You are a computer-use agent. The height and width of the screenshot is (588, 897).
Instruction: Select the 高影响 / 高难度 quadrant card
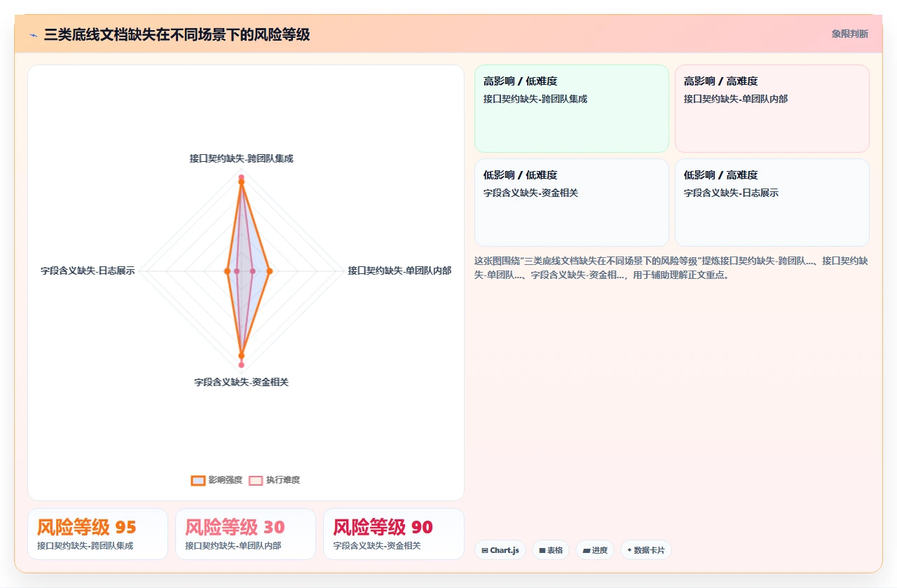pyautogui.click(x=772, y=109)
